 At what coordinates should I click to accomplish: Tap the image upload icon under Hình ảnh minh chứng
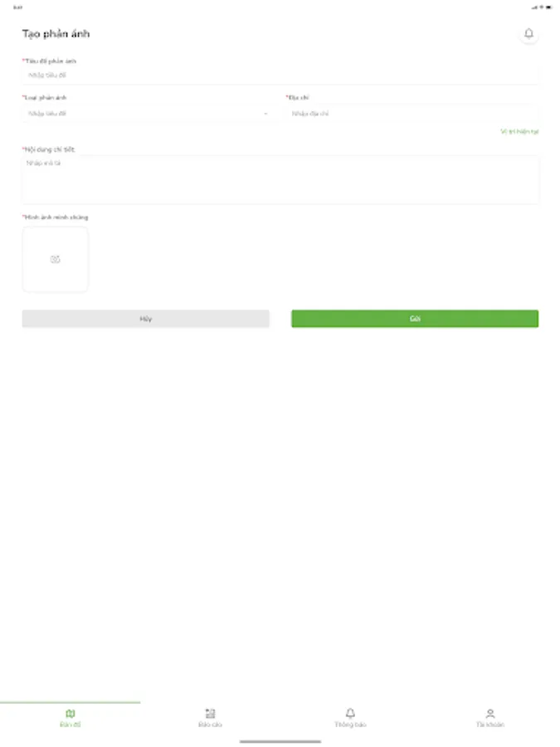[x=56, y=258]
